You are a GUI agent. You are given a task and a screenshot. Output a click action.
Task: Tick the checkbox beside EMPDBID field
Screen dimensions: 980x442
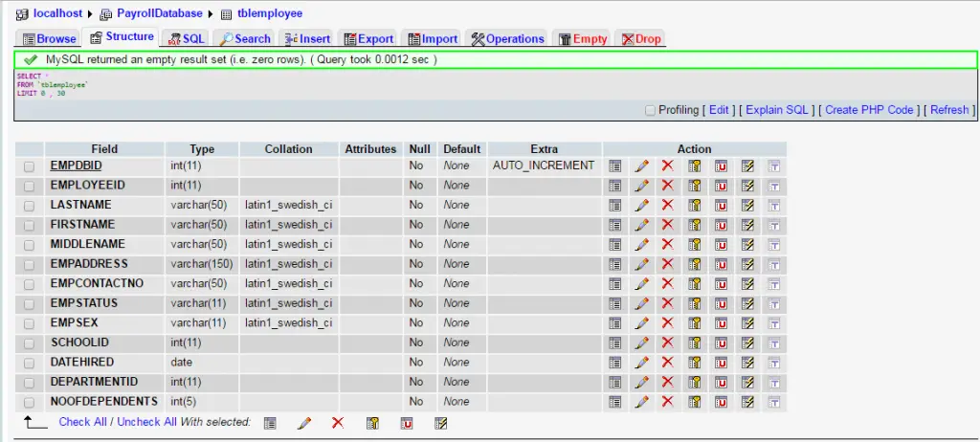[30, 166]
